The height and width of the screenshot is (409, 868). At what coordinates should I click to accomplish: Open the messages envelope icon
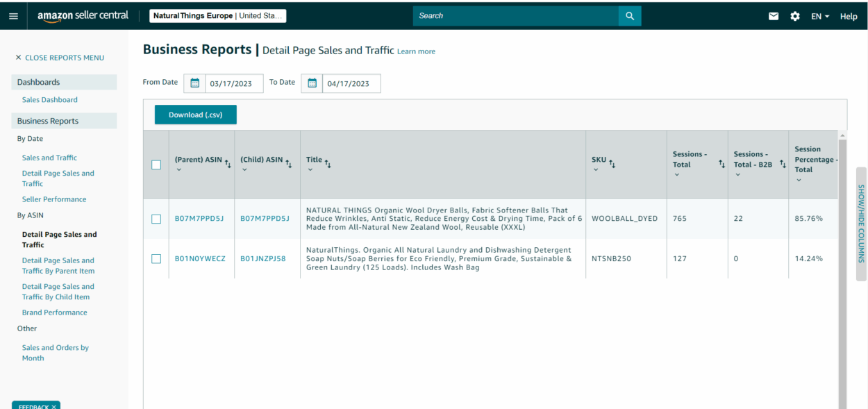tap(774, 15)
